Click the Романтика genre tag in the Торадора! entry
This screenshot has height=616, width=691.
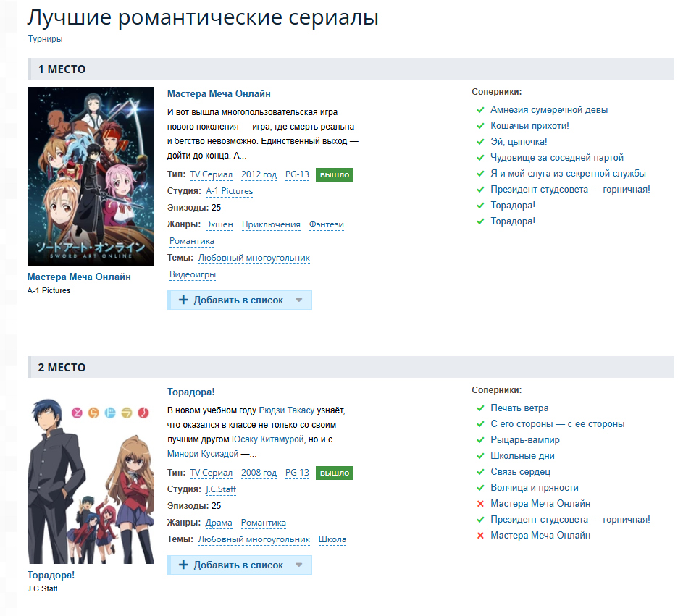coord(264,523)
